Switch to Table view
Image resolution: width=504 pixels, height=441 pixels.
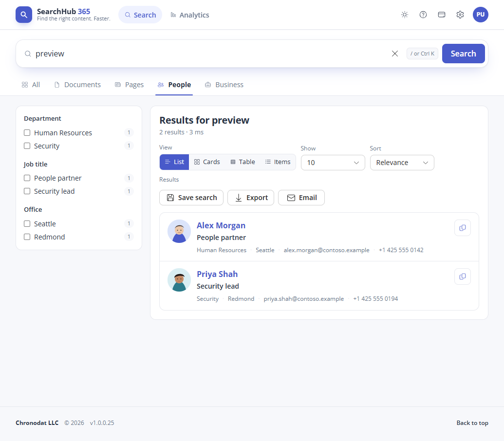pyautogui.click(x=243, y=162)
